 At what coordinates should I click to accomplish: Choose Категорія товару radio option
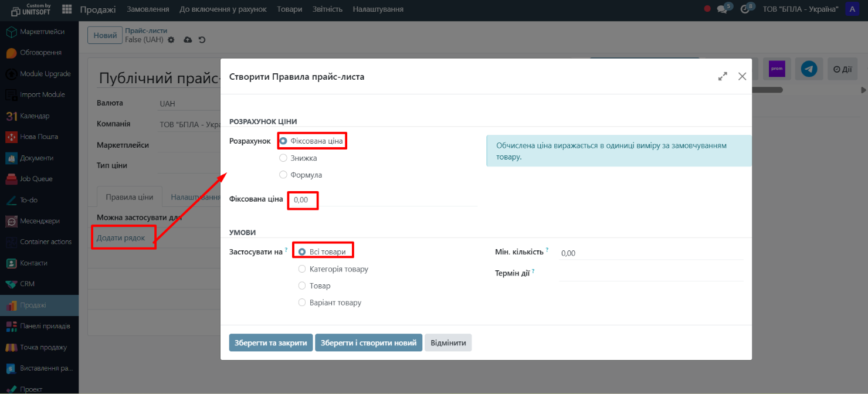click(302, 269)
